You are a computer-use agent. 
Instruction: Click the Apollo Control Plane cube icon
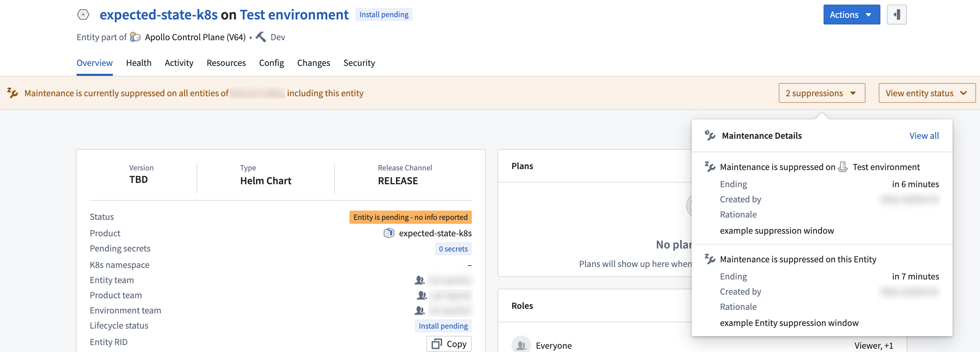click(x=135, y=37)
